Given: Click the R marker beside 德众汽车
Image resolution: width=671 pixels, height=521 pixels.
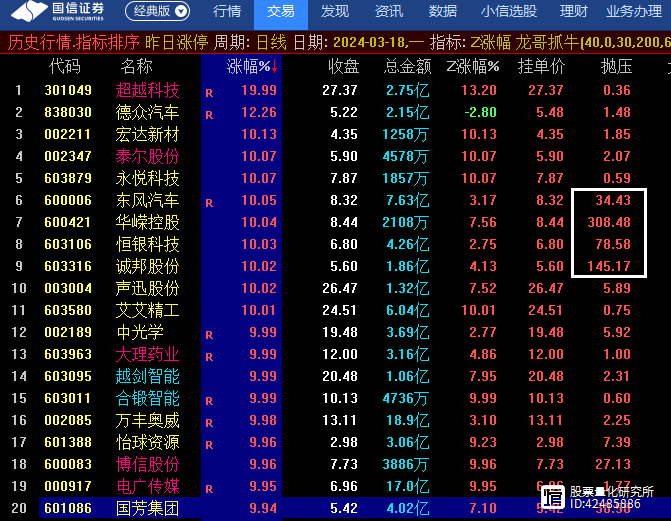Looking at the screenshot, I should point(209,115).
